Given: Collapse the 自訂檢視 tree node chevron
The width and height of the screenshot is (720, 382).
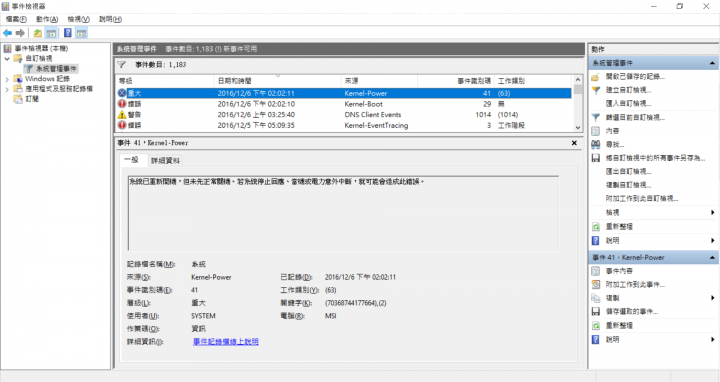Looking at the screenshot, I should pos(7,59).
